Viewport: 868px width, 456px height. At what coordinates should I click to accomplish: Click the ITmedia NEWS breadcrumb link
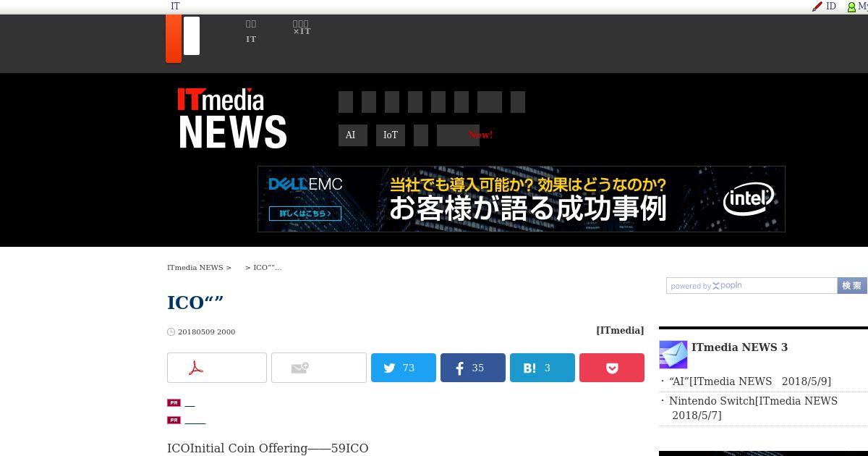coord(195,268)
